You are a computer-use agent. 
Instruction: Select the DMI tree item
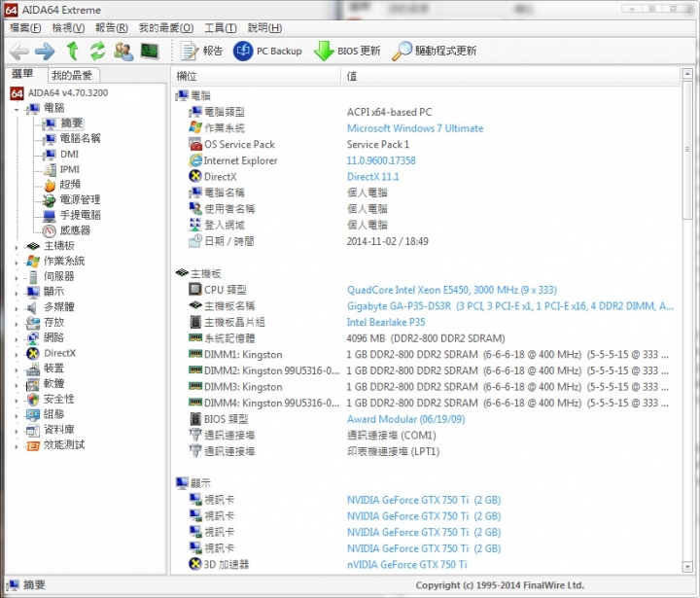[x=69, y=154]
